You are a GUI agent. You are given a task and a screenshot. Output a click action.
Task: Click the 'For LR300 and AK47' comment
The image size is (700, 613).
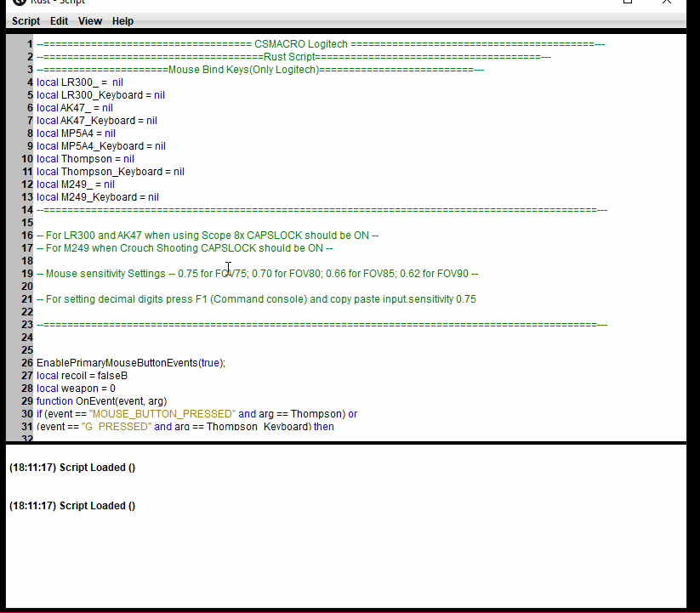[x=208, y=236]
